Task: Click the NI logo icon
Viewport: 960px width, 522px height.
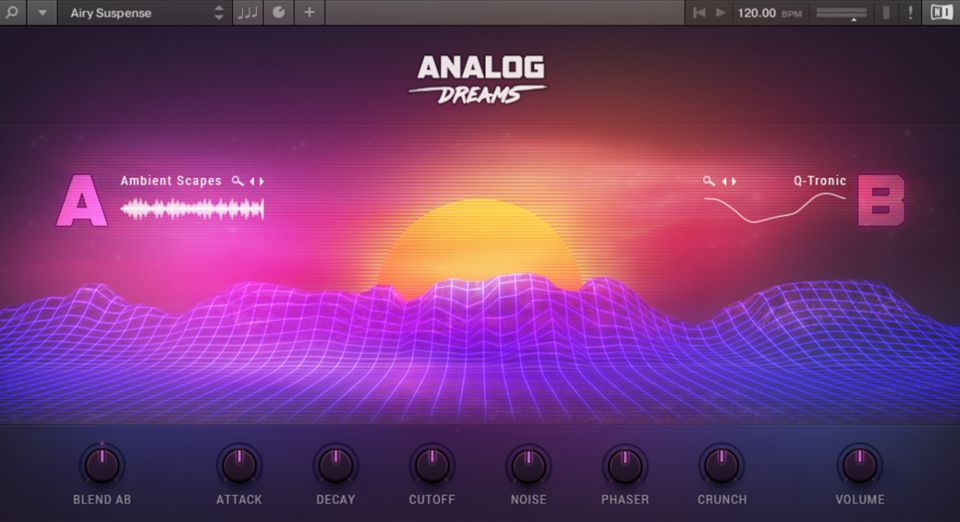Action: coord(941,13)
